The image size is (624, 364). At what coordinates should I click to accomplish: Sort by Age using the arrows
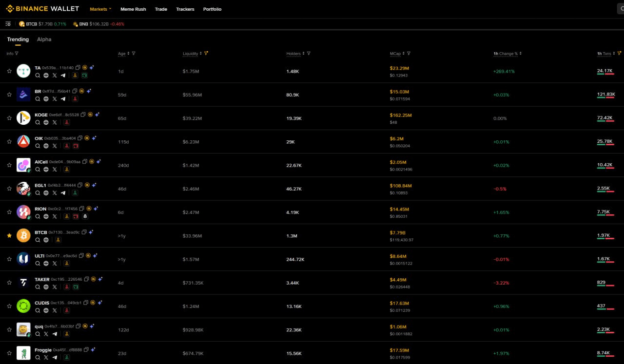pos(129,54)
